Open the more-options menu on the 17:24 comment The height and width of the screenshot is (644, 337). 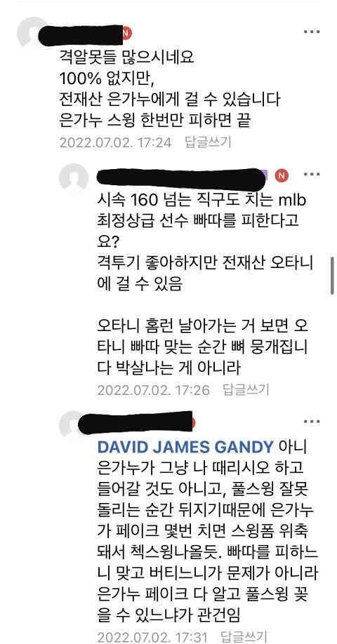click(312, 32)
